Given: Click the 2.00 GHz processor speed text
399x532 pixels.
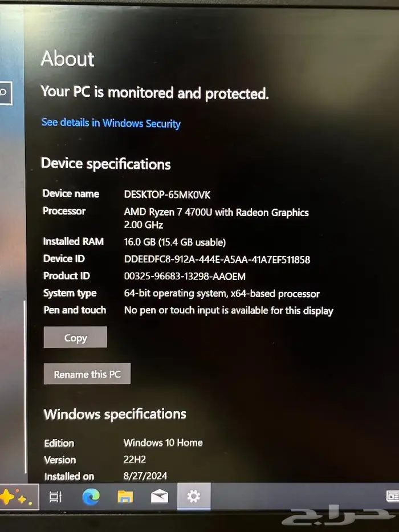Looking at the screenshot, I should (144, 225).
